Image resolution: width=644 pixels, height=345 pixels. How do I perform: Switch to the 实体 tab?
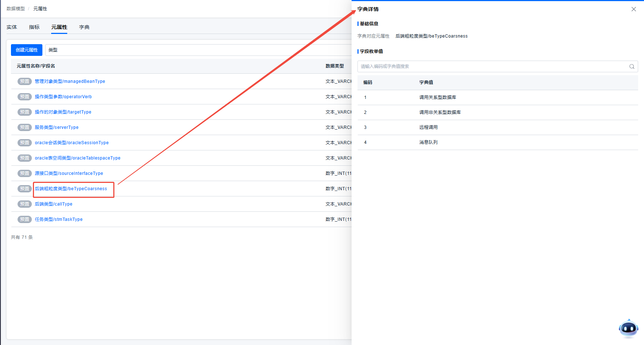(x=12, y=27)
